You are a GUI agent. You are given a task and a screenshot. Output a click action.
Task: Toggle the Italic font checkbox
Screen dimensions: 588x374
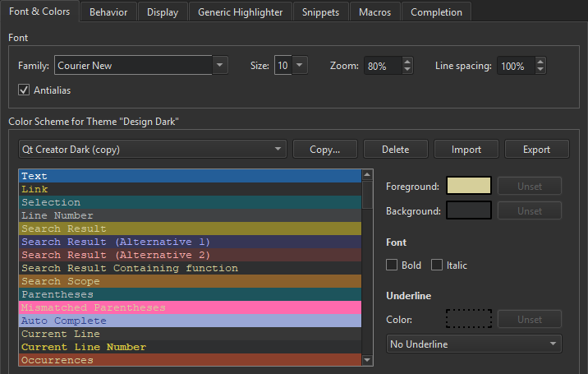point(437,265)
